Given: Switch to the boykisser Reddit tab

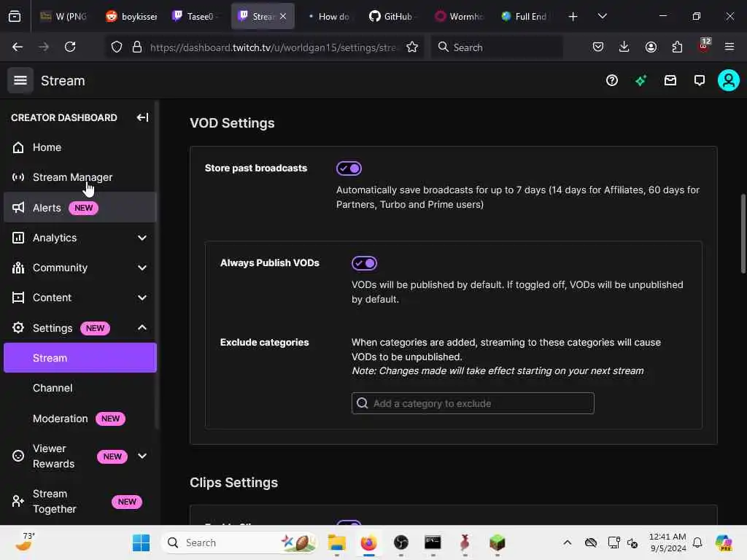Looking at the screenshot, I should (131, 16).
